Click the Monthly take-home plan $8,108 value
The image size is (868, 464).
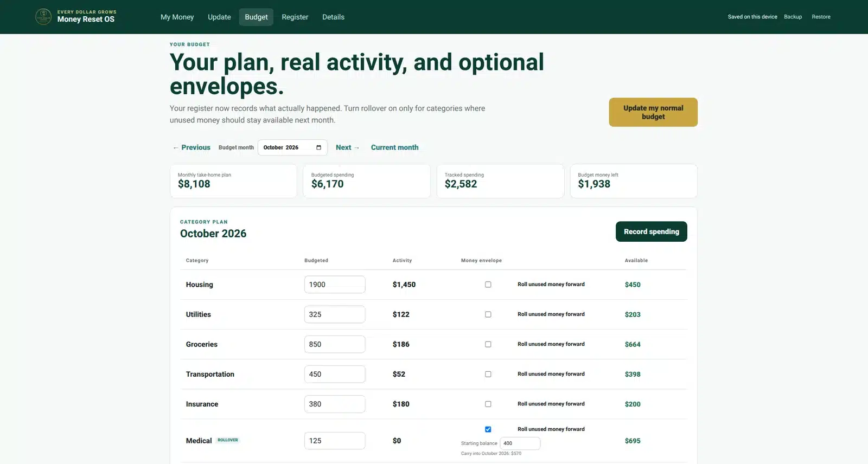pyautogui.click(x=194, y=184)
